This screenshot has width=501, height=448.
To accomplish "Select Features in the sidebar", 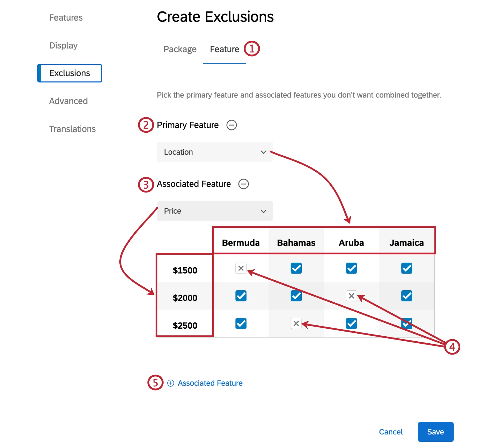I will coord(66,17).
